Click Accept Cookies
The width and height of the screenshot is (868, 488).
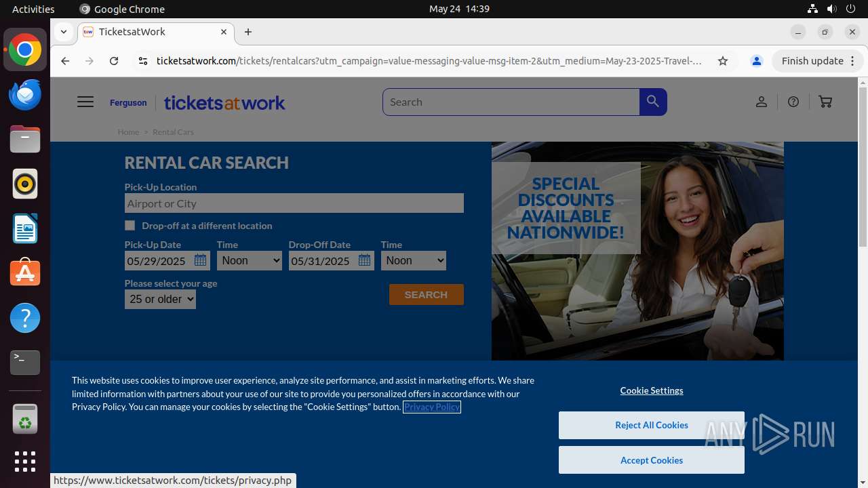(652, 460)
